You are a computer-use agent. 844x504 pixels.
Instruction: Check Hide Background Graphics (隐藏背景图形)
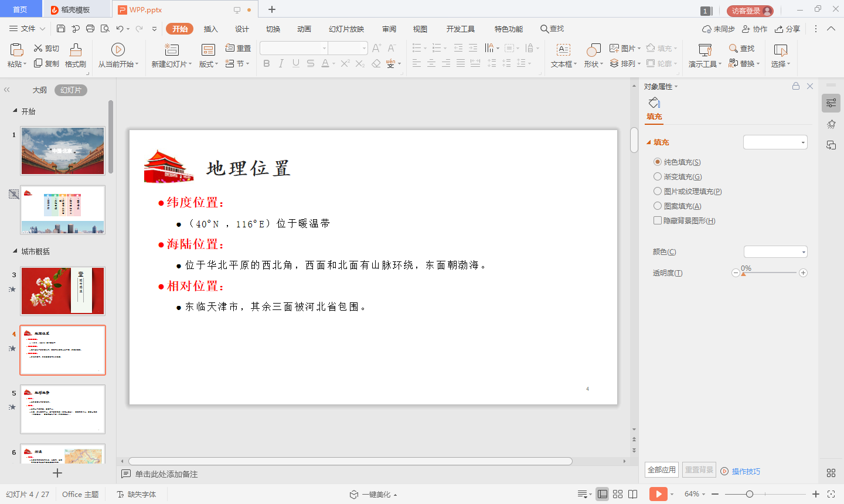[x=658, y=220]
